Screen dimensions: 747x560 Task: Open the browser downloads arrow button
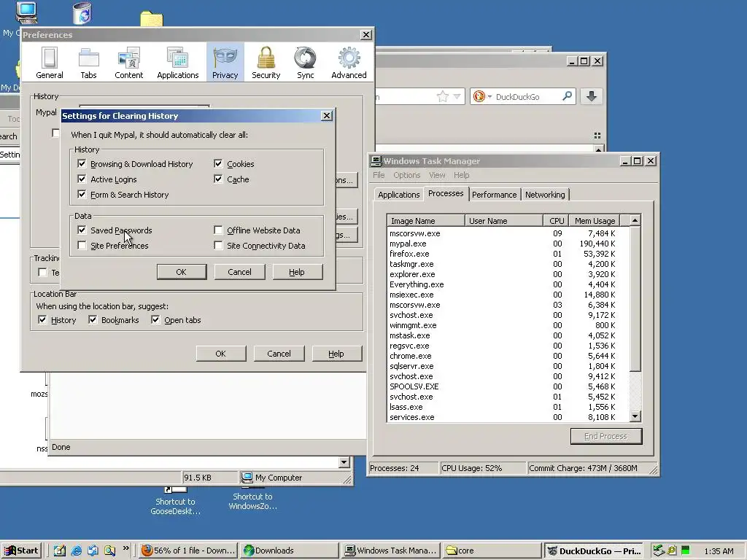pos(591,96)
